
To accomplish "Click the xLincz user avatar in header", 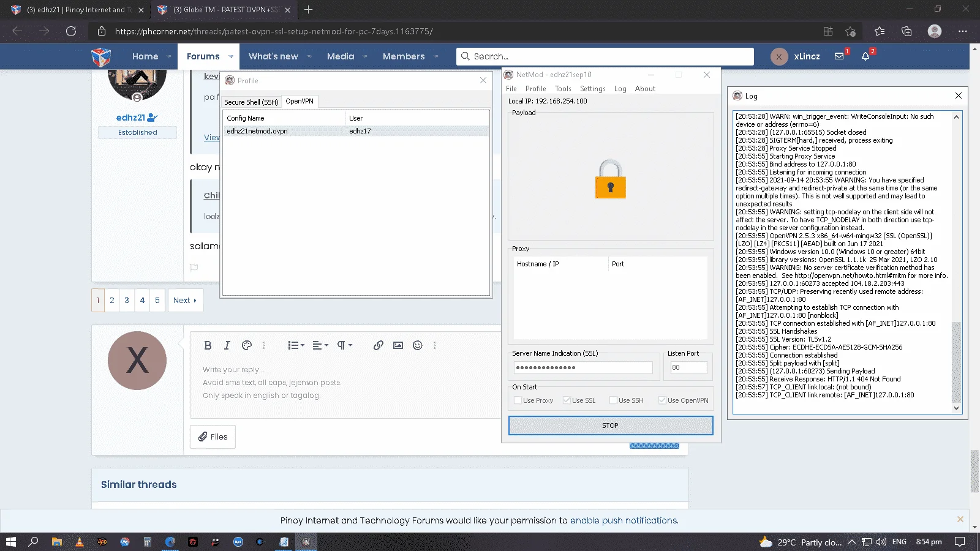I will [x=779, y=56].
